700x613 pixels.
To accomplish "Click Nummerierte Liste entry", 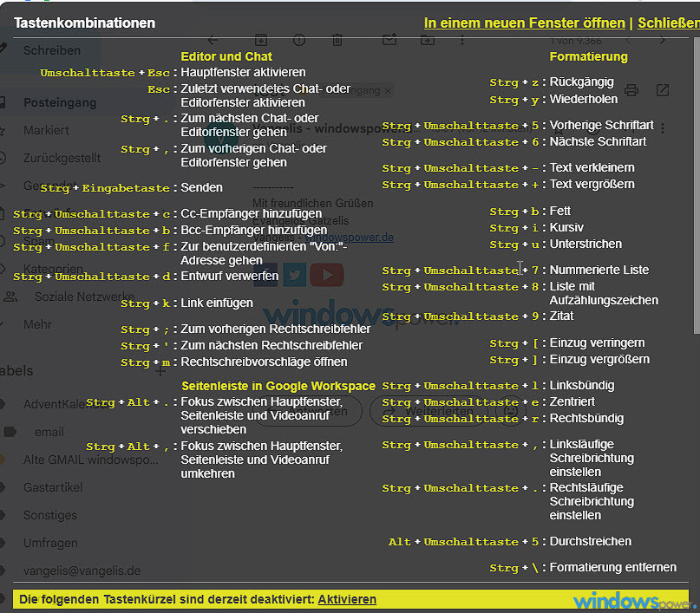I will (599, 270).
